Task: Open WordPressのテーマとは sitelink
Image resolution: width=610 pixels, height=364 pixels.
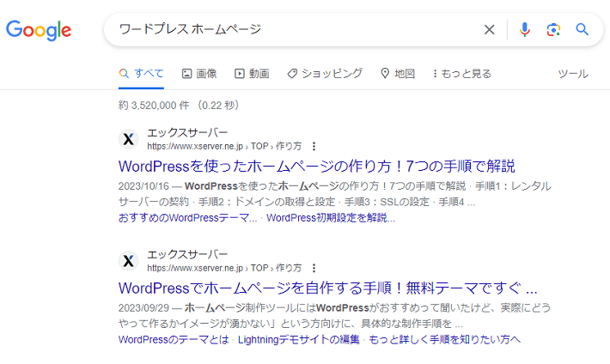Action: pyautogui.click(x=174, y=339)
